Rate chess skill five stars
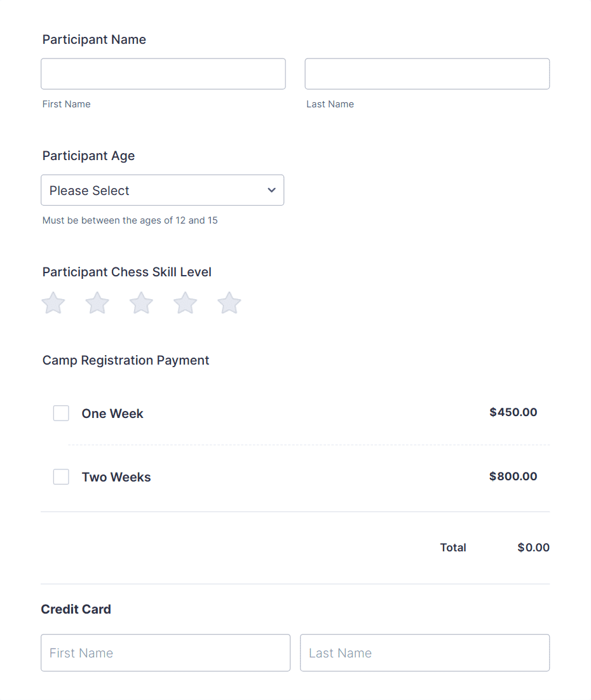This screenshot has width=591, height=700. [x=228, y=303]
